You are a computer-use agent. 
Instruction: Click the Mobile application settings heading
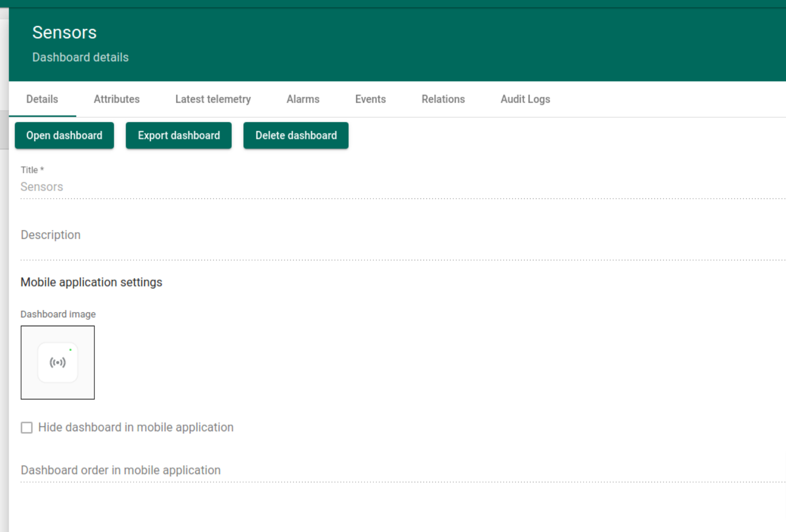point(91,282)
